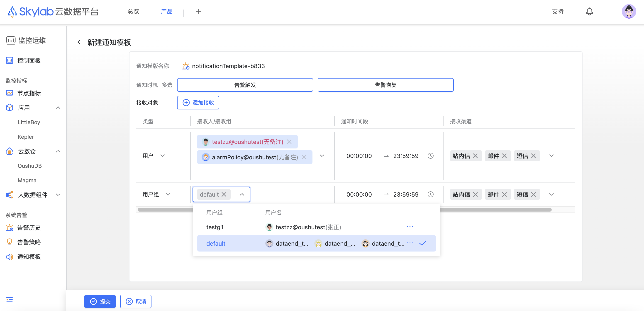This screenshot has width=644, height=311.
Task: Collapse the sidebar with the bottom-left menu icon
Action: 10,299
